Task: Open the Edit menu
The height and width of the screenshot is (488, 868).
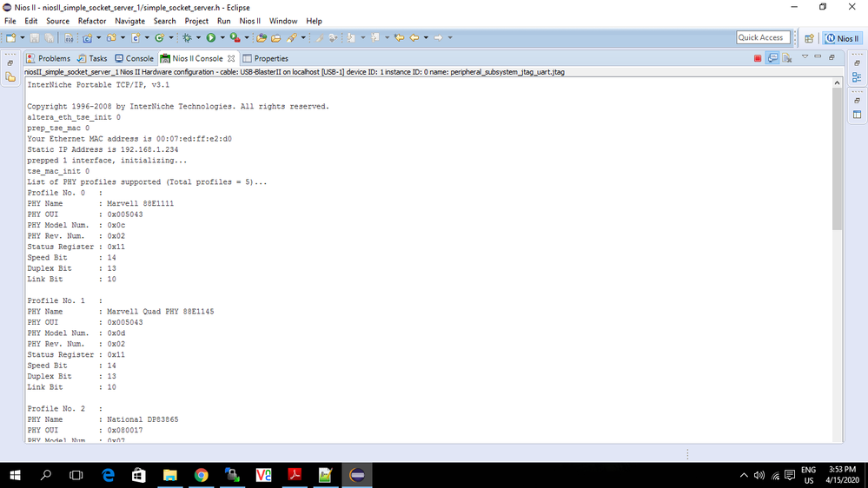Action: (x=31, y=21)
